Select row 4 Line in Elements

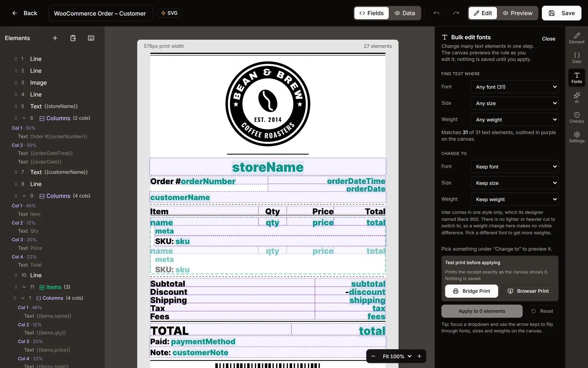click(52, 95)
